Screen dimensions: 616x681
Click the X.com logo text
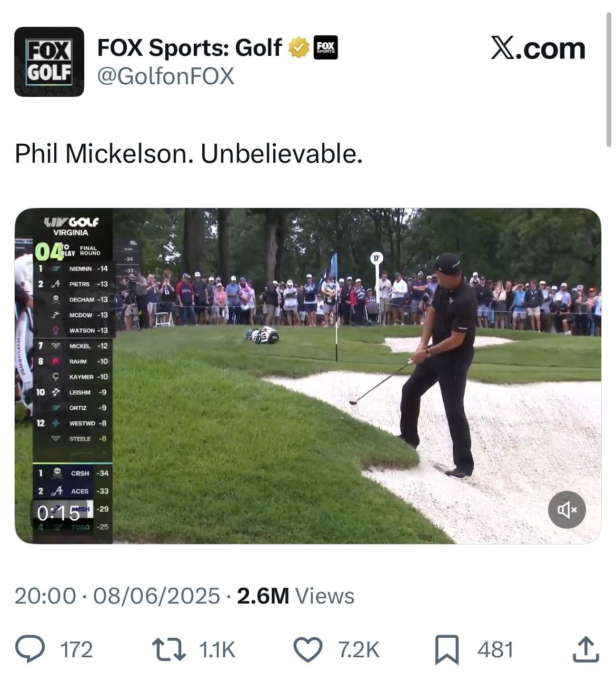(538, 48)
